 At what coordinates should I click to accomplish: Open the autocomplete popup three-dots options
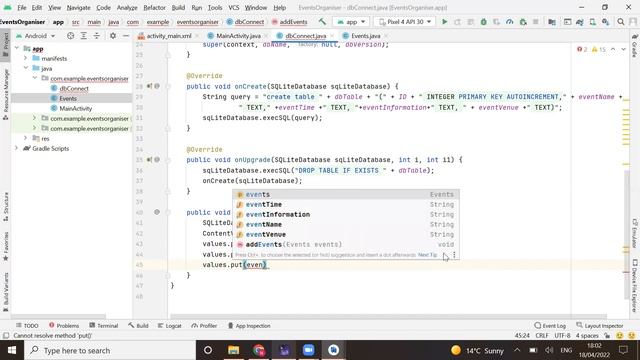[x=454, y=255]
